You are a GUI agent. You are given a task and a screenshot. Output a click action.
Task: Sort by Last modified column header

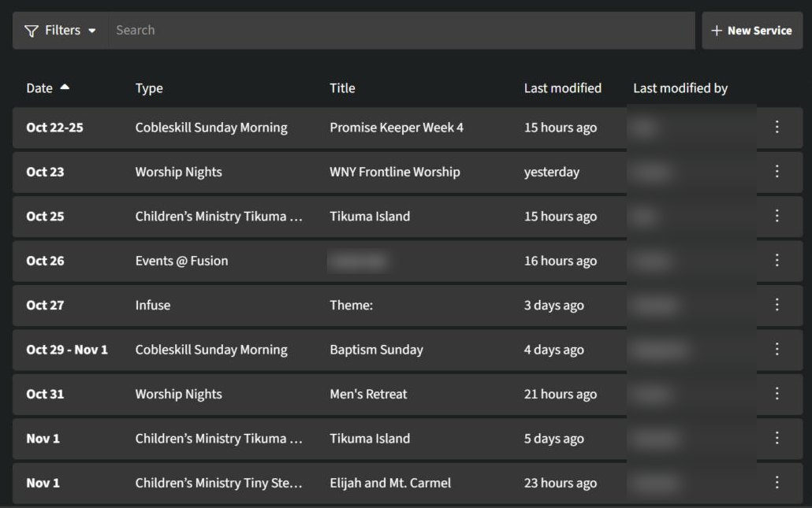(x=563, y=88)
